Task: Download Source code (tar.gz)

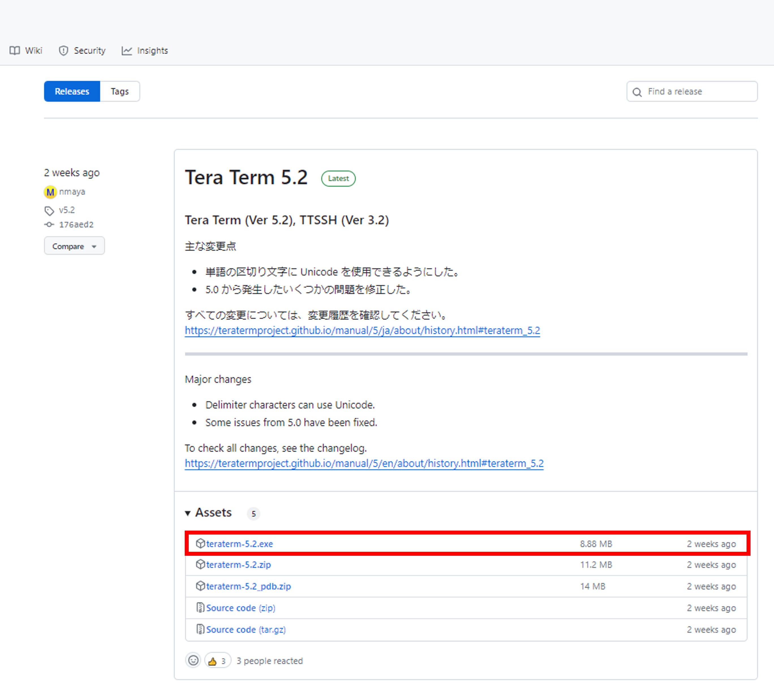Action: [246, 630]
